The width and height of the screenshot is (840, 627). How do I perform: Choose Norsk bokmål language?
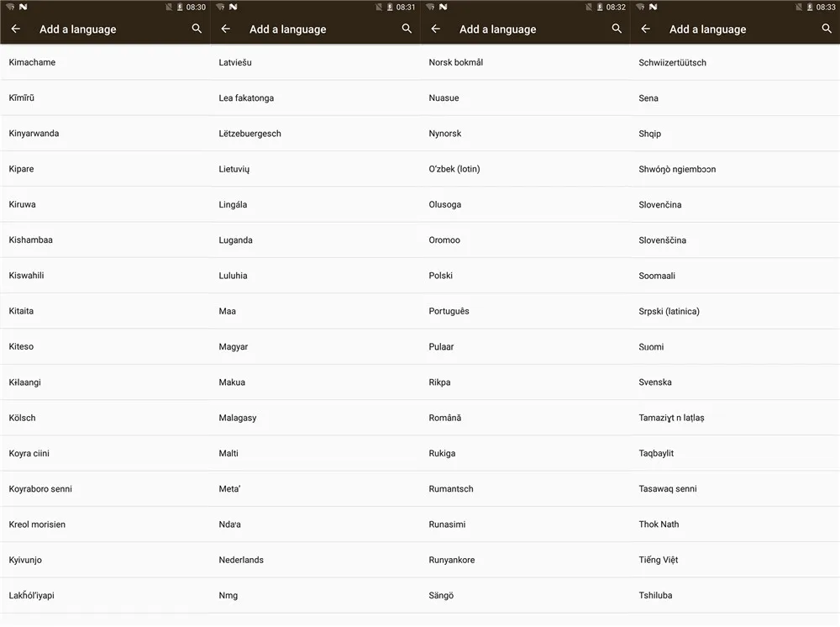525,62
